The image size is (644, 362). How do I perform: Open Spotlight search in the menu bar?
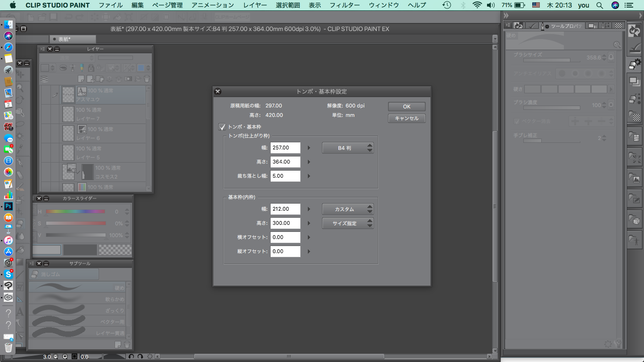(x=599, y=5)
